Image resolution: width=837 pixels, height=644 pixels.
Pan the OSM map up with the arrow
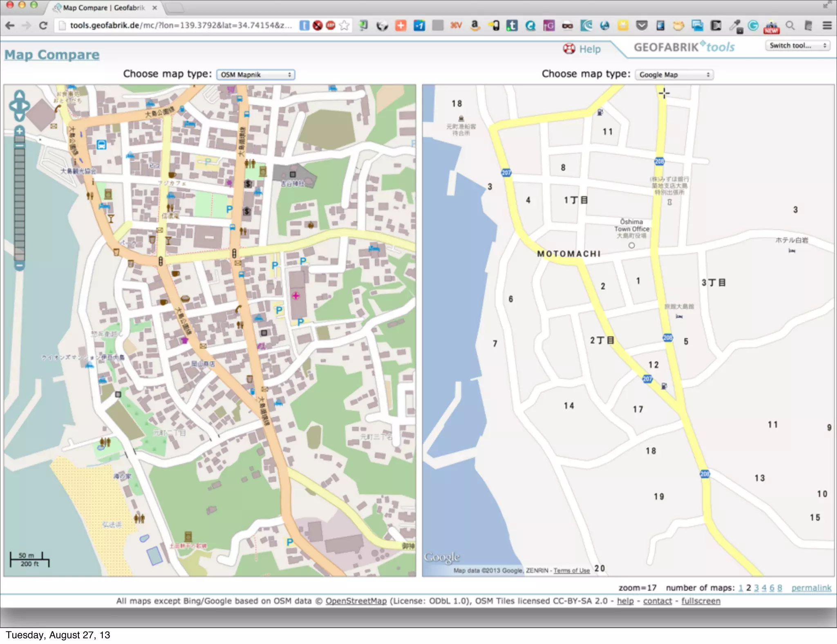(x=19, y=95)
